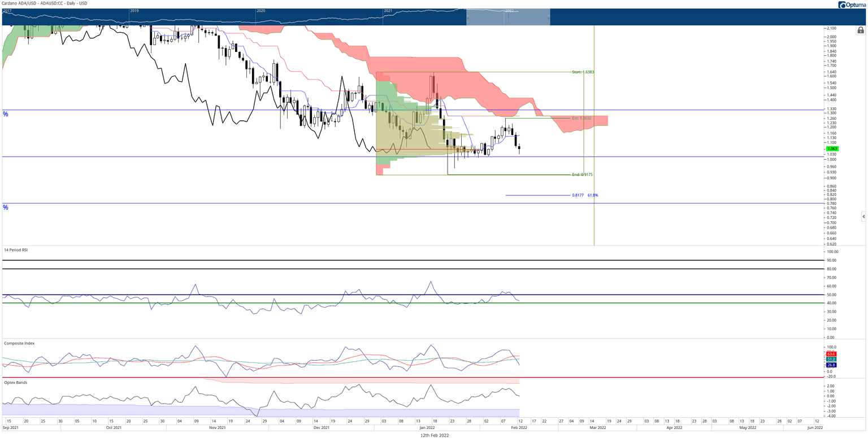Select the Optex Bands pane label
This screenshot has height=442, width=868.
click(15, 382)
